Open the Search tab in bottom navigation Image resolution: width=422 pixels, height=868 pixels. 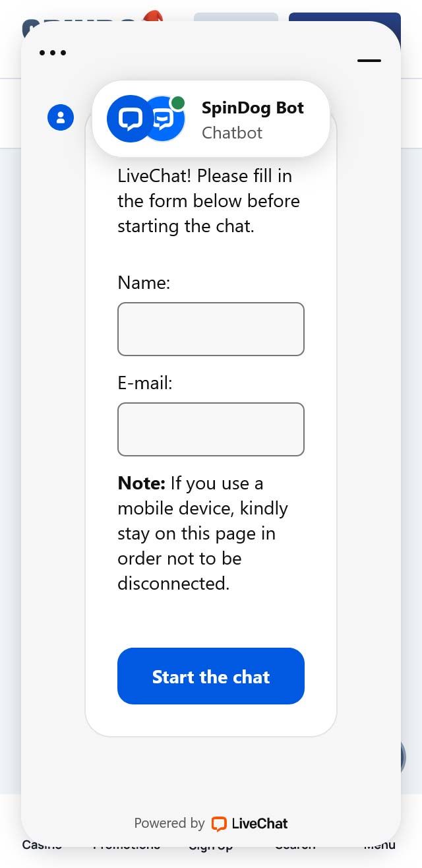pos(295,846)
